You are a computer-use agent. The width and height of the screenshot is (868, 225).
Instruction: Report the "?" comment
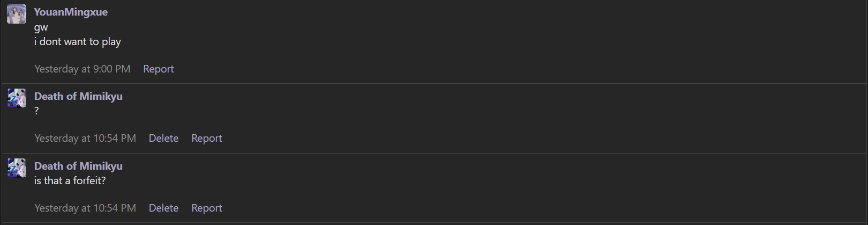point(206,138)
